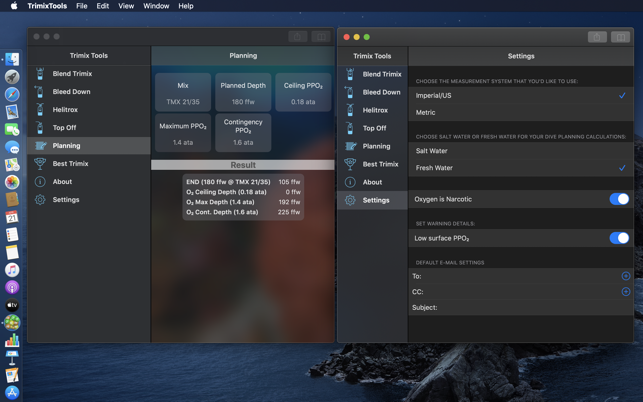Open Apple TV from the Dock

12,305
